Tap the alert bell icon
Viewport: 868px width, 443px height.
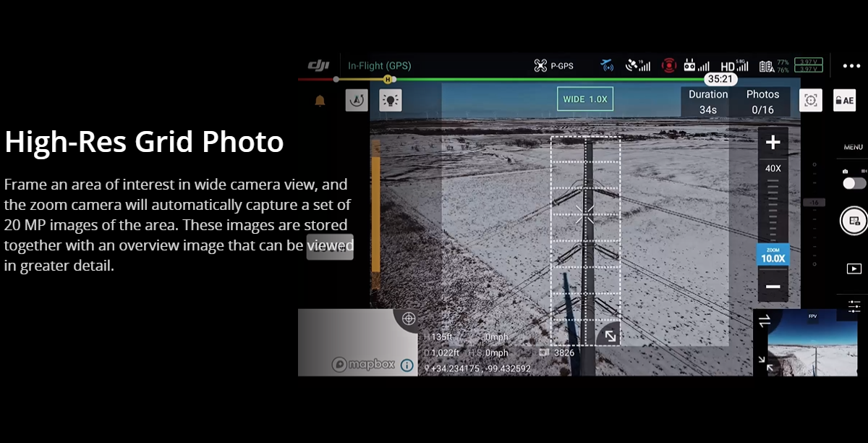320,101
